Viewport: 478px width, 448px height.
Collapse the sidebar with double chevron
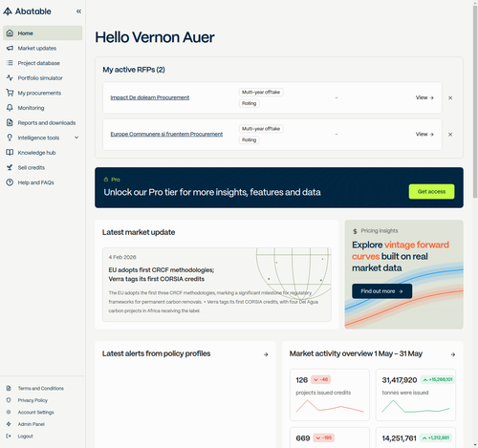[x=78, y=11]
